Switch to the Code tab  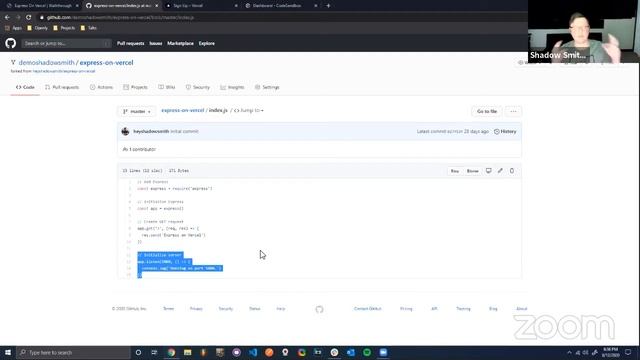pos(25,87)
